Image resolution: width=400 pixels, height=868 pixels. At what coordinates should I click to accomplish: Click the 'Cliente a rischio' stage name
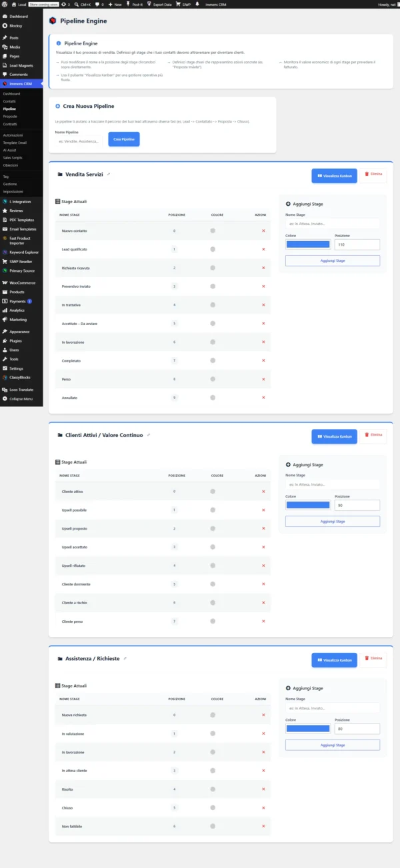coord(75,603)
